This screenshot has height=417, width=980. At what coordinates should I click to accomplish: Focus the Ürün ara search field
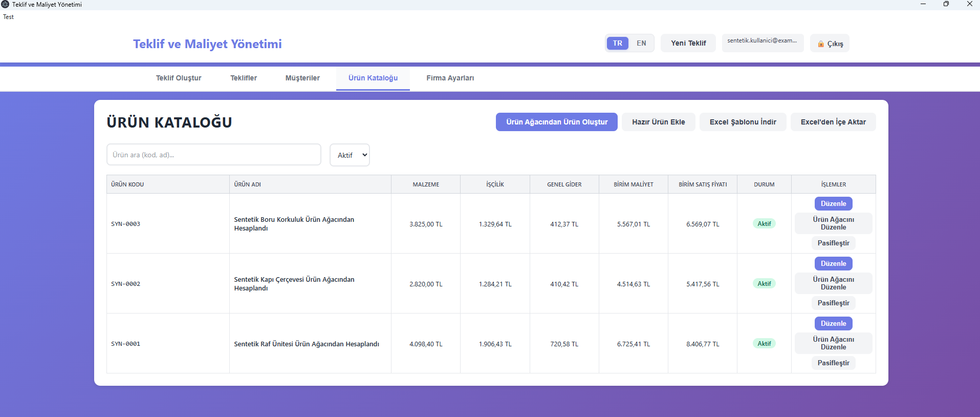tap(214, 155)
